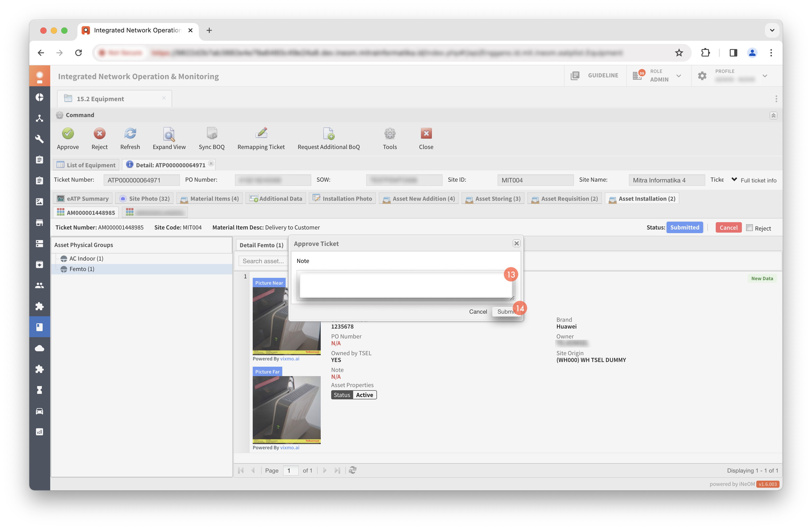
Task: Switch to List of Equipment tab
Action: pyautogui.click(x=86, y=165)
